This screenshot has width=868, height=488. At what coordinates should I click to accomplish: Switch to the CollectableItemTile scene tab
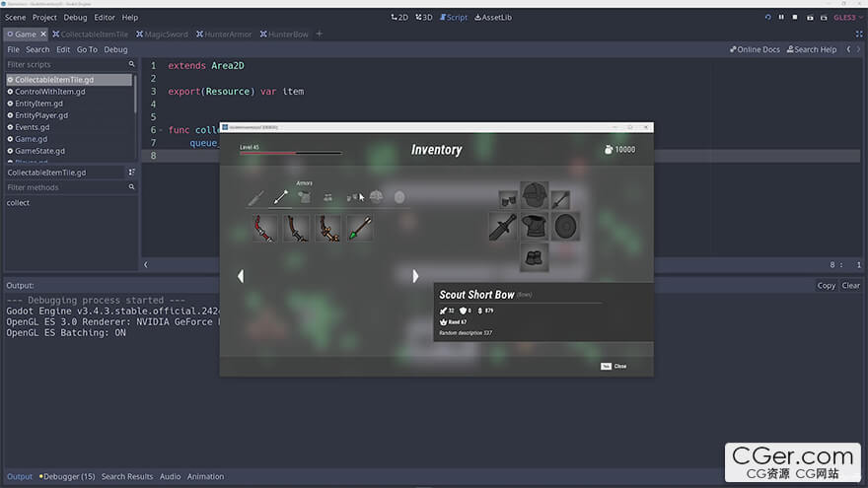tap(90, 34)
